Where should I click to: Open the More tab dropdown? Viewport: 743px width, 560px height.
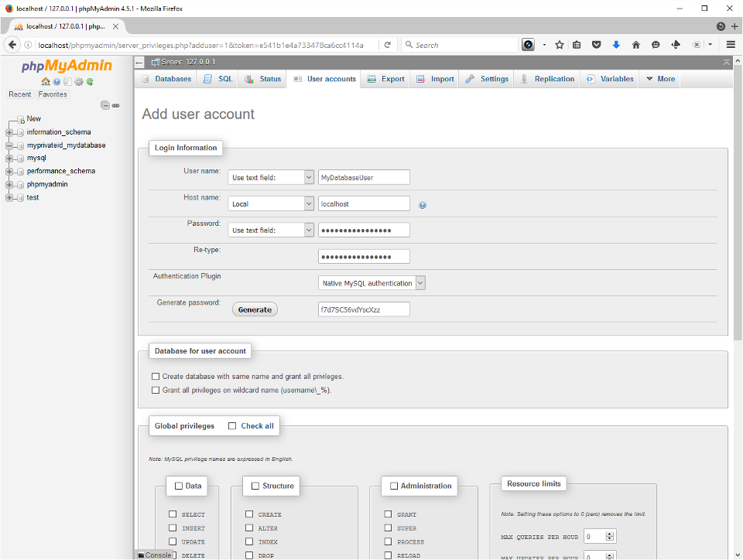point(660,79)
